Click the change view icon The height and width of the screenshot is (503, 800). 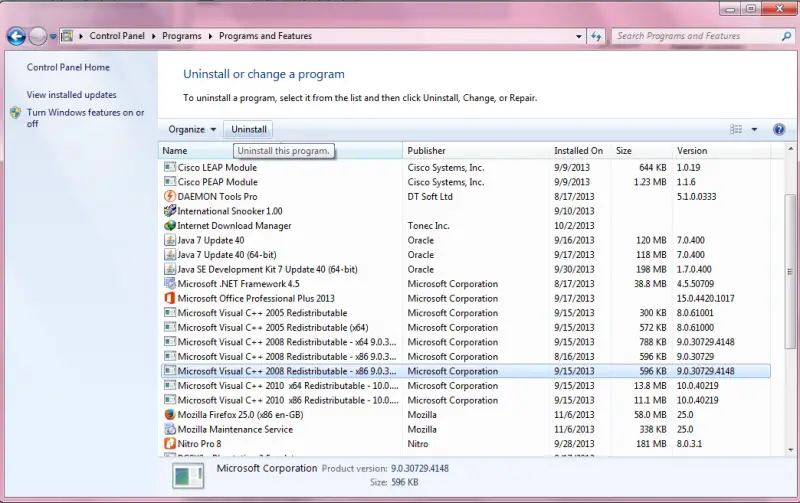coord(736,129)
